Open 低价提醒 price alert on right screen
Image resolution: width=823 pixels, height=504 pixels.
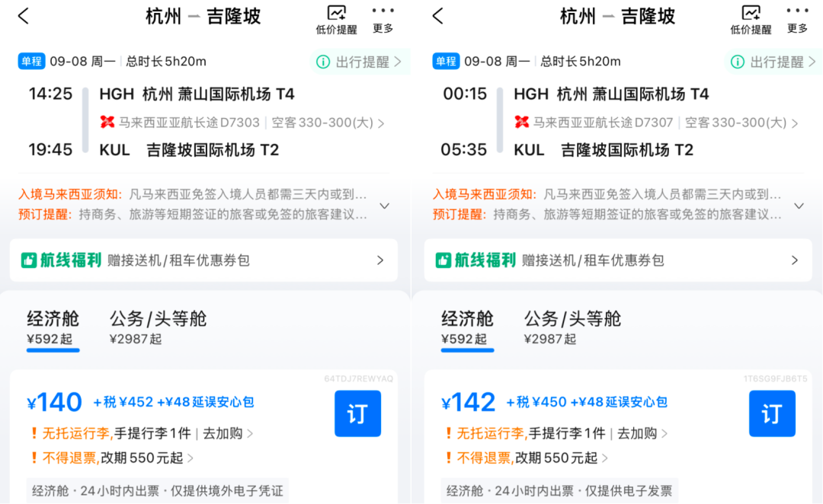(751, 21)
